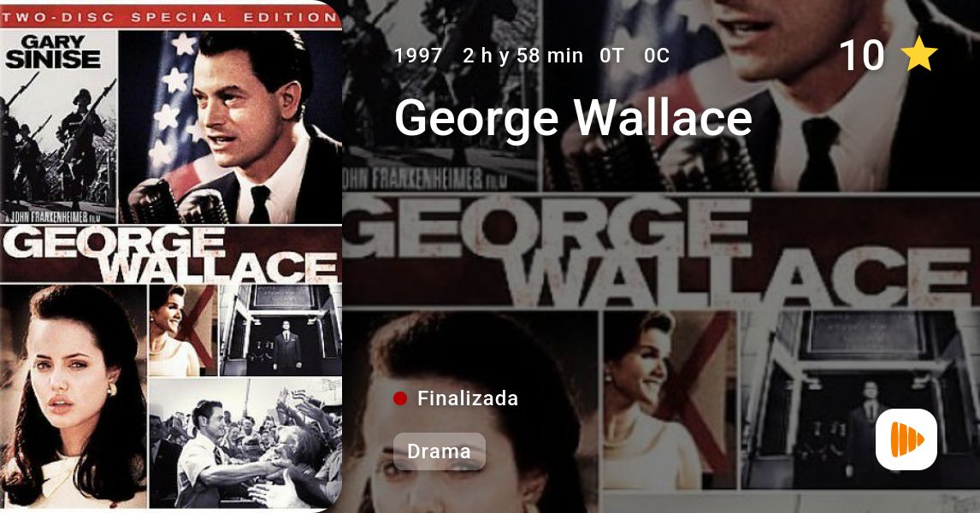Click the 0C chapters counter
Viewport: 980px width, 513px height.
click(x=657, y=56)
